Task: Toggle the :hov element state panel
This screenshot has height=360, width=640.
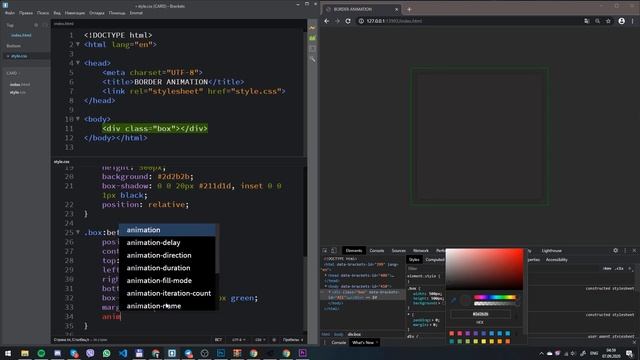Action: [607, 269]
